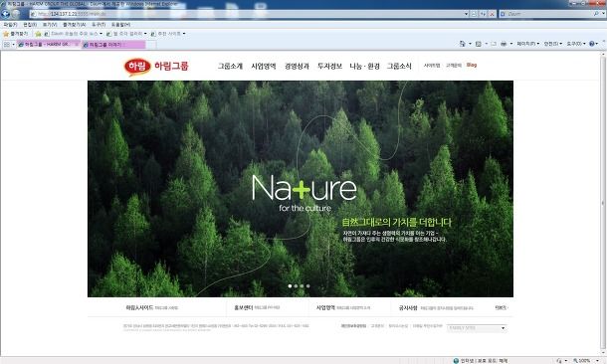
Task: Open the 투자정보 navigation menu
Action: (329, 67)
